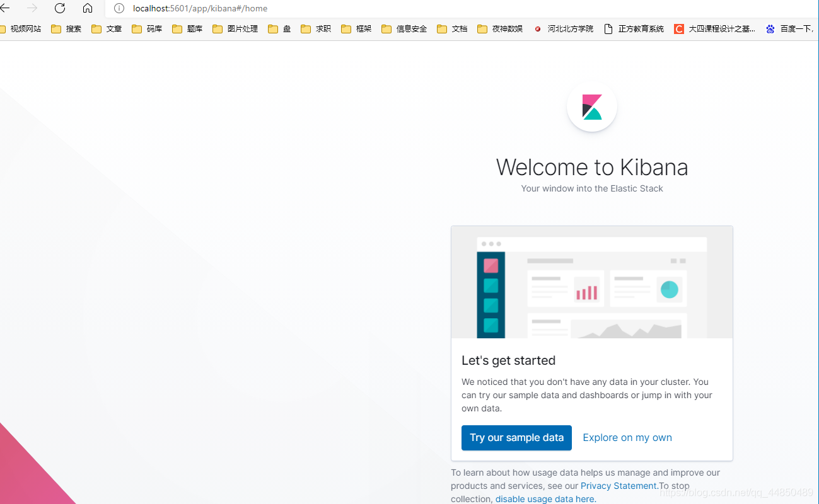
Task: Click the Kibana logo icon
Action: point(592,107)
